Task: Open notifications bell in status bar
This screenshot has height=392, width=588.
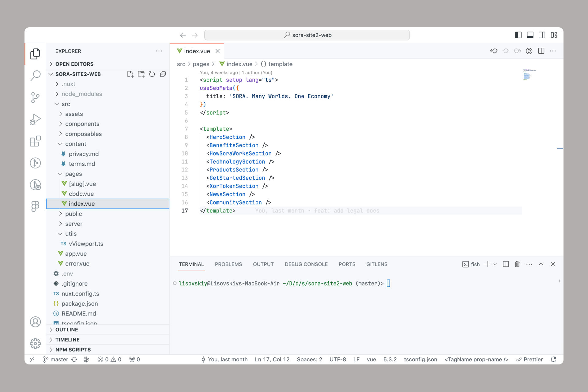Action: click(553, 360)
